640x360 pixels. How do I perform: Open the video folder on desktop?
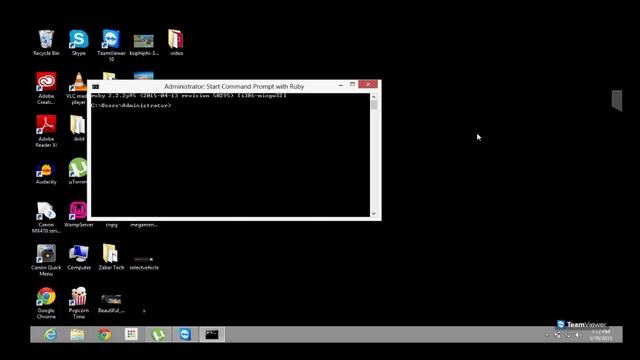pyautogui.click(x=176, y=42)
